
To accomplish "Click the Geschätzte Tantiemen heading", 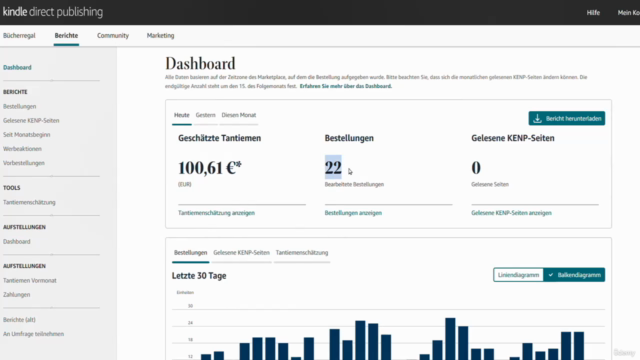I will pos(220,138).
